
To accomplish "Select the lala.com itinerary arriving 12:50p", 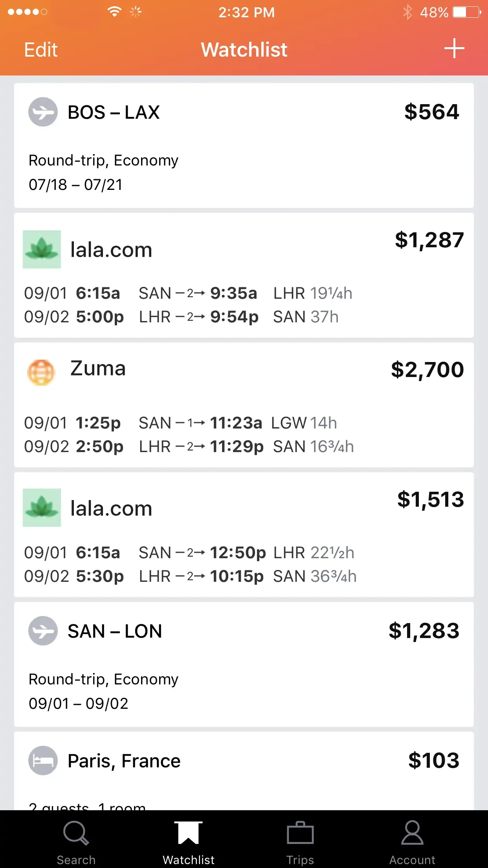I will click(238, 553).
